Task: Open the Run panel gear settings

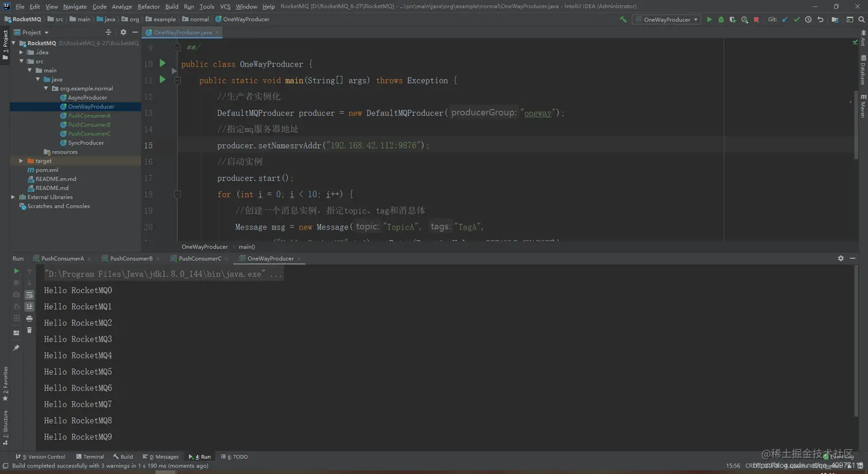Action: [x=841, y=259]
